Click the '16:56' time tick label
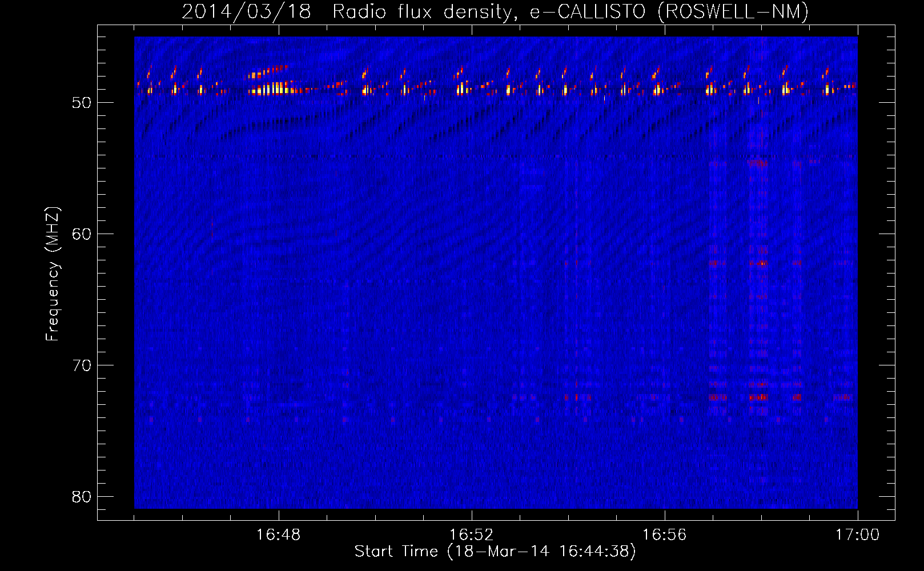Screen dimensions: 924x571 [x=664, y=535]
